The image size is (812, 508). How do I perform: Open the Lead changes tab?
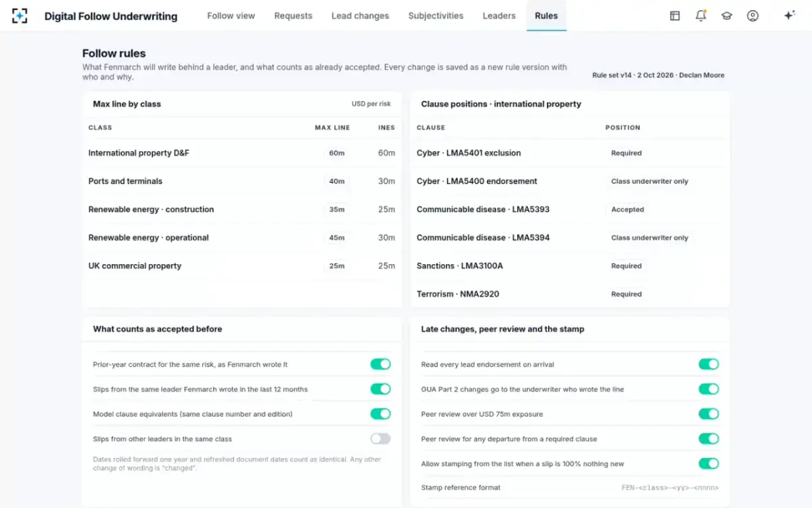pos(360,16)
